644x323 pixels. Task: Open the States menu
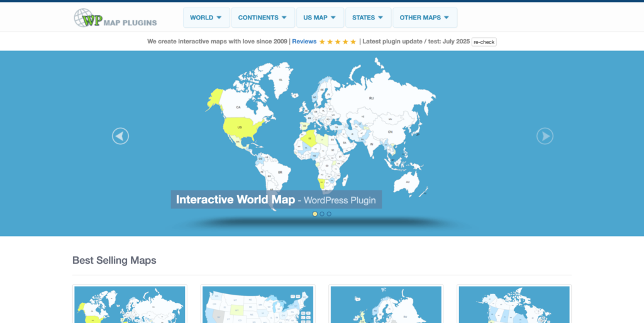[x=368, y=18]
